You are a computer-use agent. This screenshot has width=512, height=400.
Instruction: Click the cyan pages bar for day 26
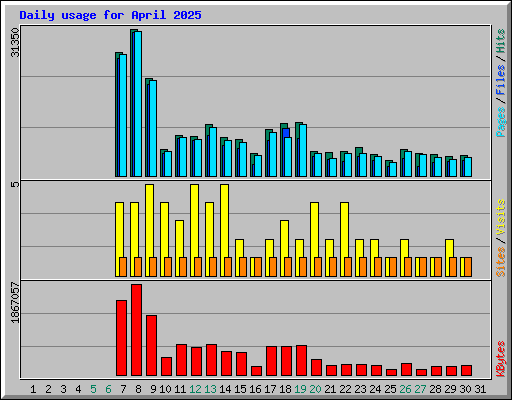[x=408, y=164]
